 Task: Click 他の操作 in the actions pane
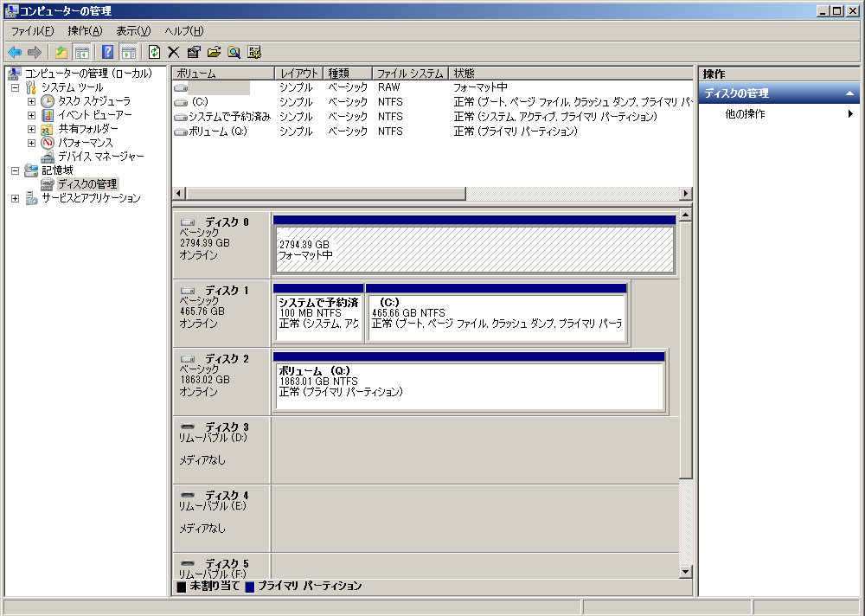745,113
